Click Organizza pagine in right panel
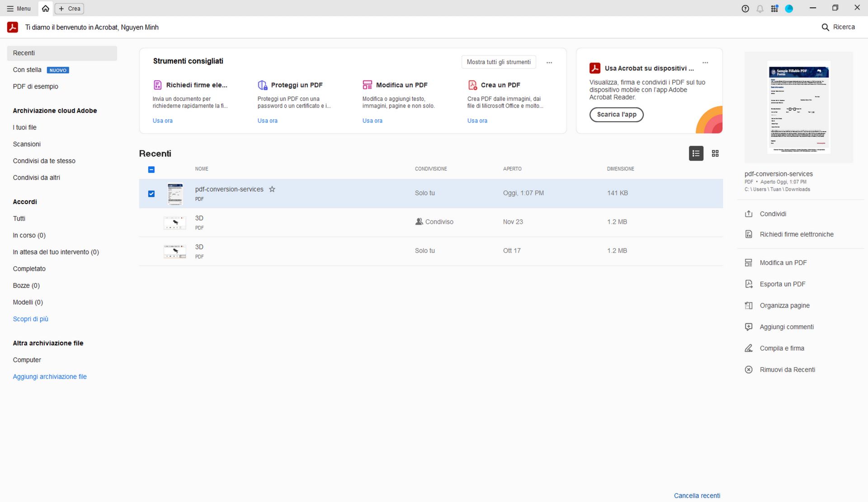Viewport: 868px width, 502px height. [x=784, y=306]
